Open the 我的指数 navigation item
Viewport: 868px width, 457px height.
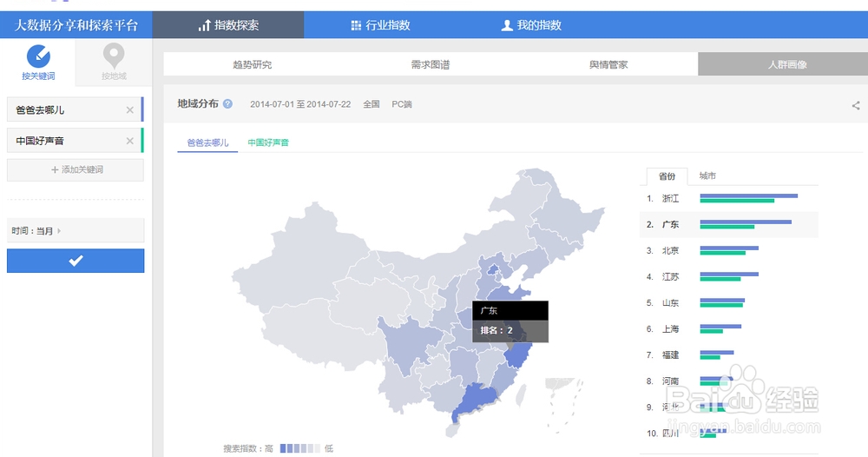(531, 25)
